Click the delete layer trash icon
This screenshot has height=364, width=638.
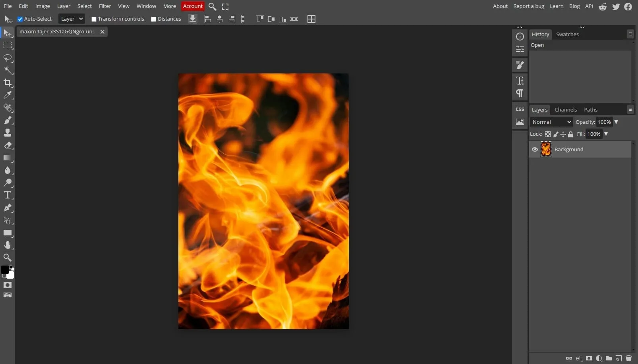(628, 358)
